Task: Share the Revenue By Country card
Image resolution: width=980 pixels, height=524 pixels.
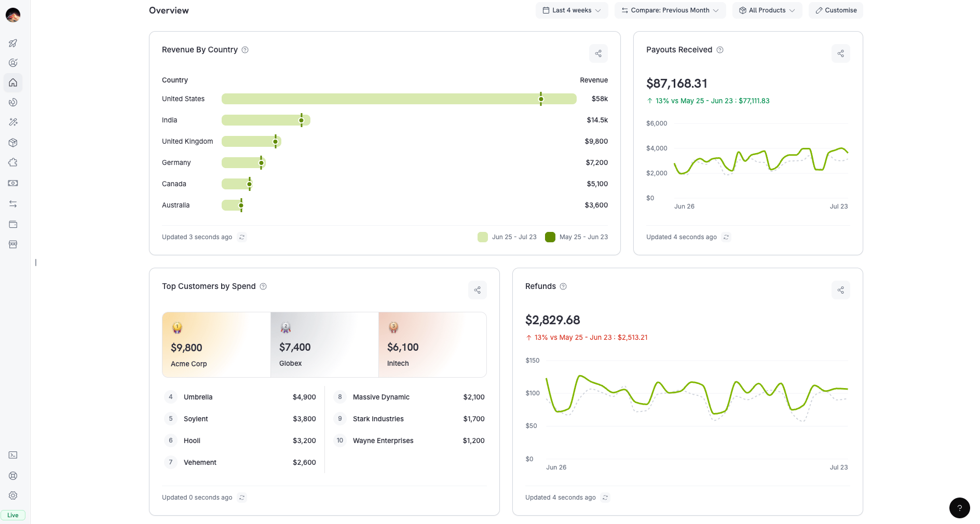Action: coord(598,53)
